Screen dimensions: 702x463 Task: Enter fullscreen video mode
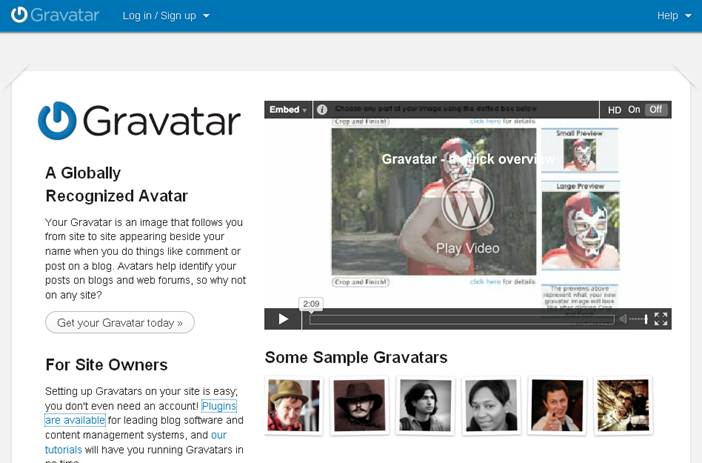(661, 319)
